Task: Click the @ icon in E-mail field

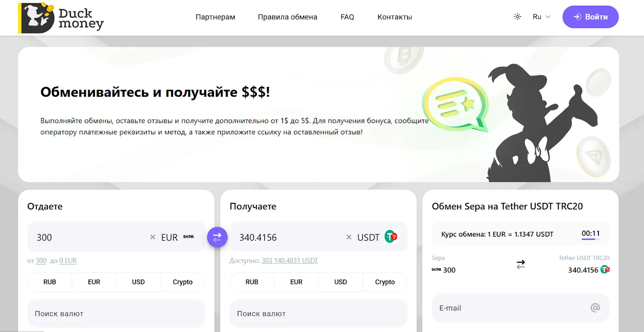Action: coord(595,308)
